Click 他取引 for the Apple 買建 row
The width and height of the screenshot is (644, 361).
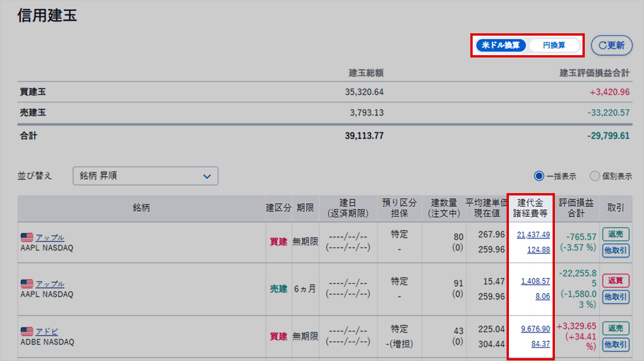[x=615, y=250]
